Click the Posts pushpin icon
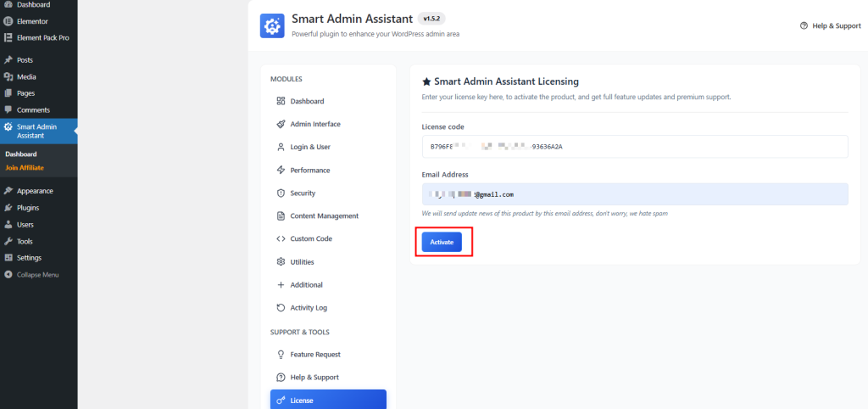The height and width of the screenshot is (409, 868). pyautogui.click(x=8, y=60)
